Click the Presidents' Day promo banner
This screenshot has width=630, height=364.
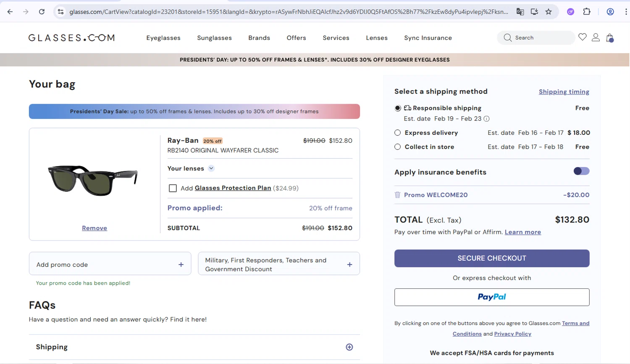(x=315, y=60)
